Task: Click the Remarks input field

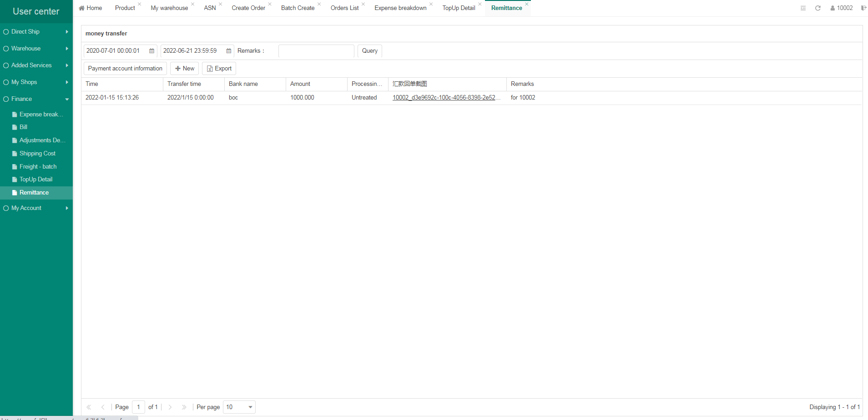Action: click(x=316, y=51)
